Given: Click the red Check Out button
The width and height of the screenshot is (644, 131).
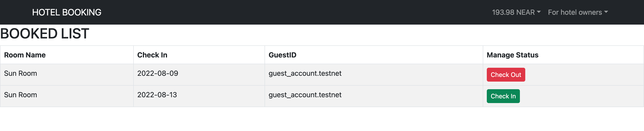Looking at the screenshot, I should (506, 74).
